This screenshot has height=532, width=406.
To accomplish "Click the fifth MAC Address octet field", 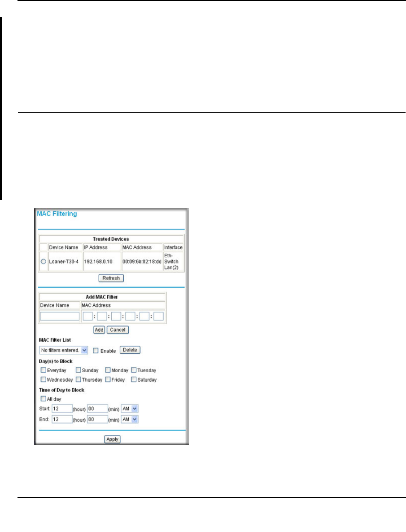I will [x=144, y=316].
